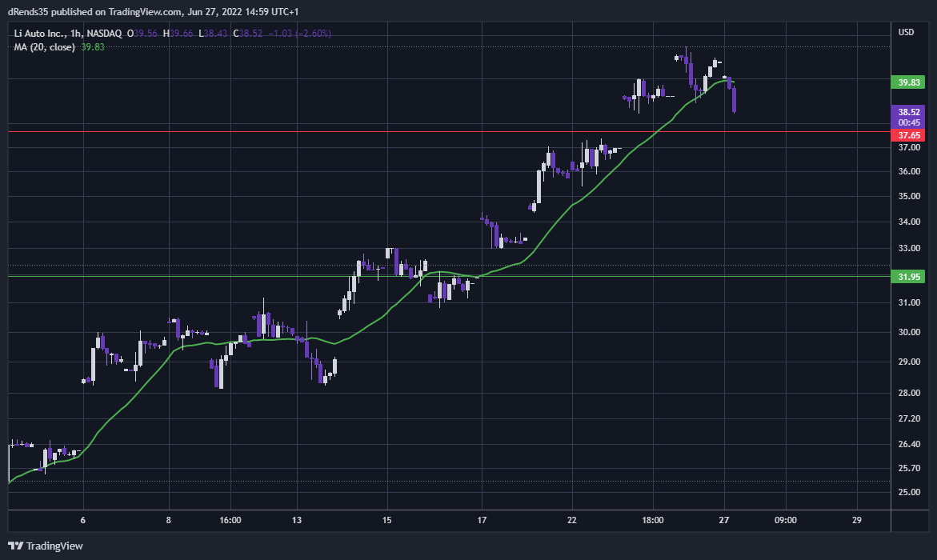
Task: Click the date label 6 on the time axis
Action: 83,520
